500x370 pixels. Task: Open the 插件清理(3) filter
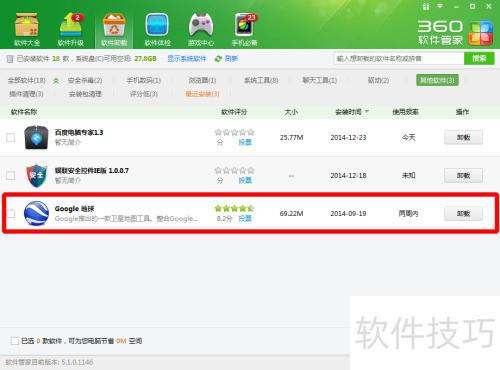(26, 94)
